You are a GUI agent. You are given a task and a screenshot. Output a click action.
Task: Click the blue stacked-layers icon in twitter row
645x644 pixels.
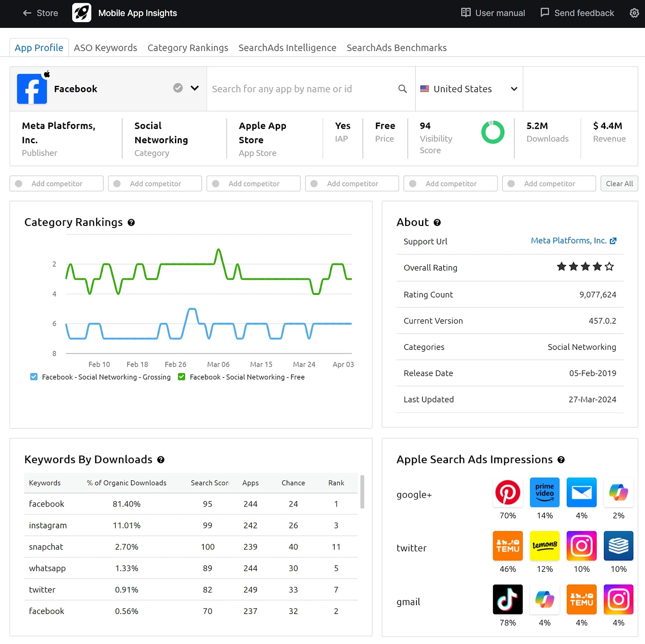point(618,546)
